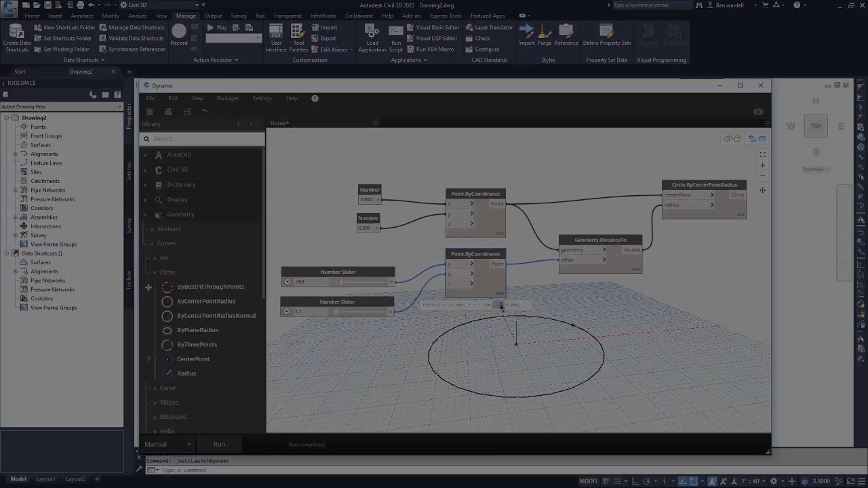This screenshot has height=488, width=868.
Task: Toggle Dynamo background 3D preview navigation
Action: tap(732, 139)
